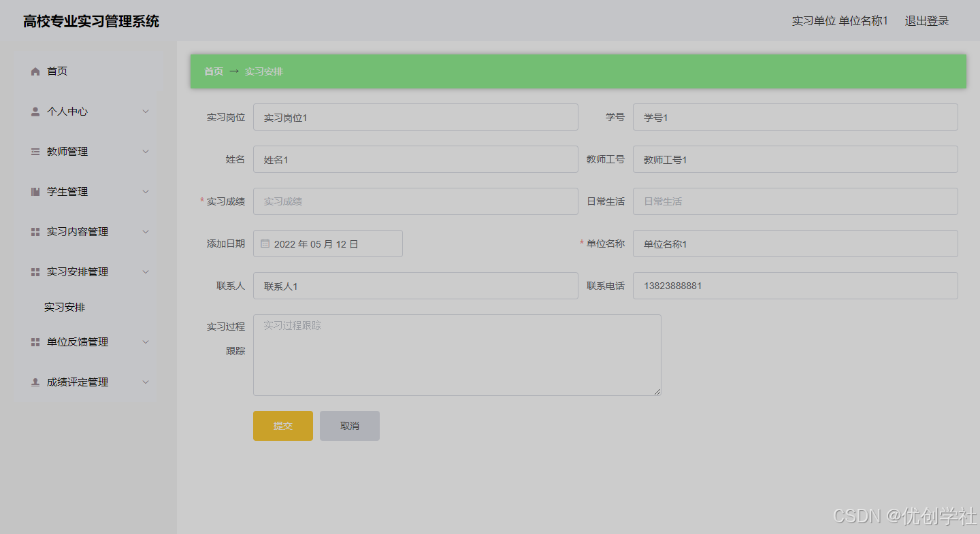Image resolution: width=980 pixels, height=534 pixels.
Task: Focus the 姓名 input field
Action: [416, 159]
